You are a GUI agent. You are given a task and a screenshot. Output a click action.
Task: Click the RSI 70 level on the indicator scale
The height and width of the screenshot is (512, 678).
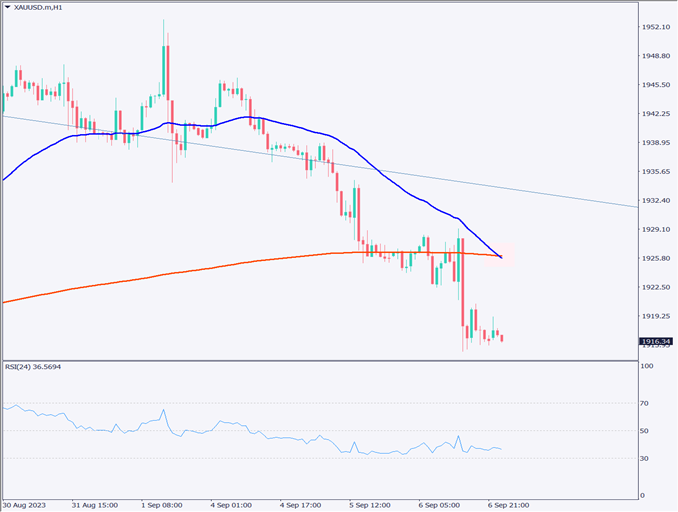click(x=645, y=402)
